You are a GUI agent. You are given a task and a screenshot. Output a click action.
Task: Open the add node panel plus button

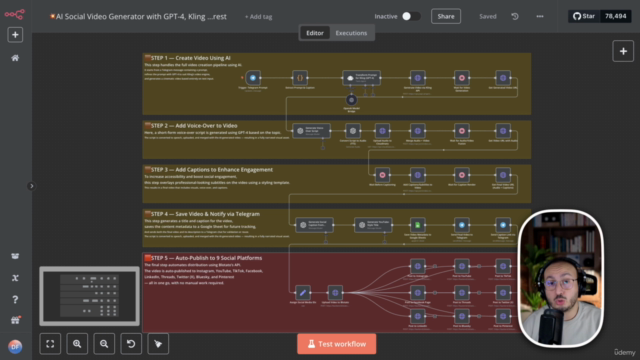click(x=623, y=51)
